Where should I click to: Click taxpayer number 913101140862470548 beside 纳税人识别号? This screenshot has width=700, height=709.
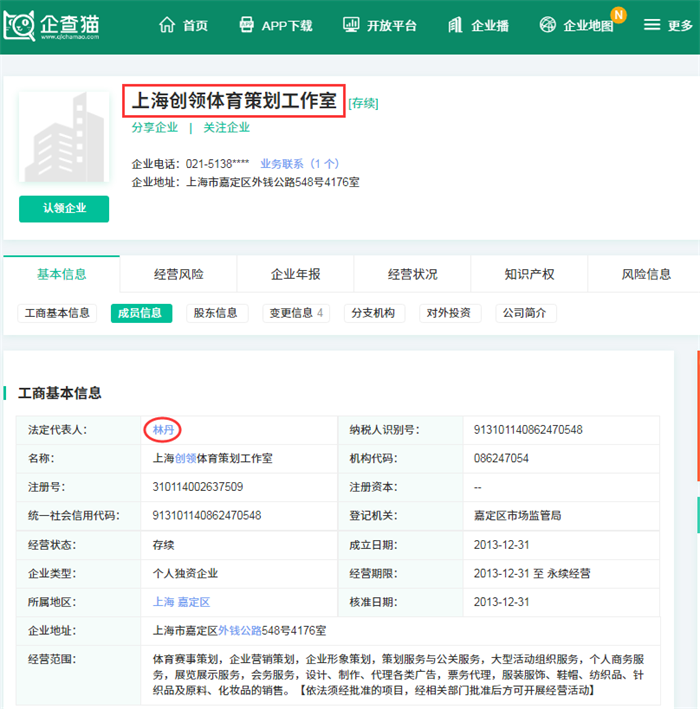pos(528,430)
